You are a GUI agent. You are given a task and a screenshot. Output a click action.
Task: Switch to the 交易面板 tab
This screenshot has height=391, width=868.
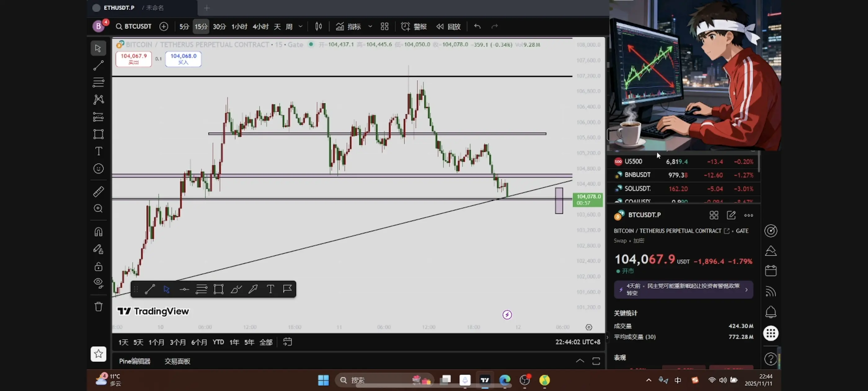[177, 361]
